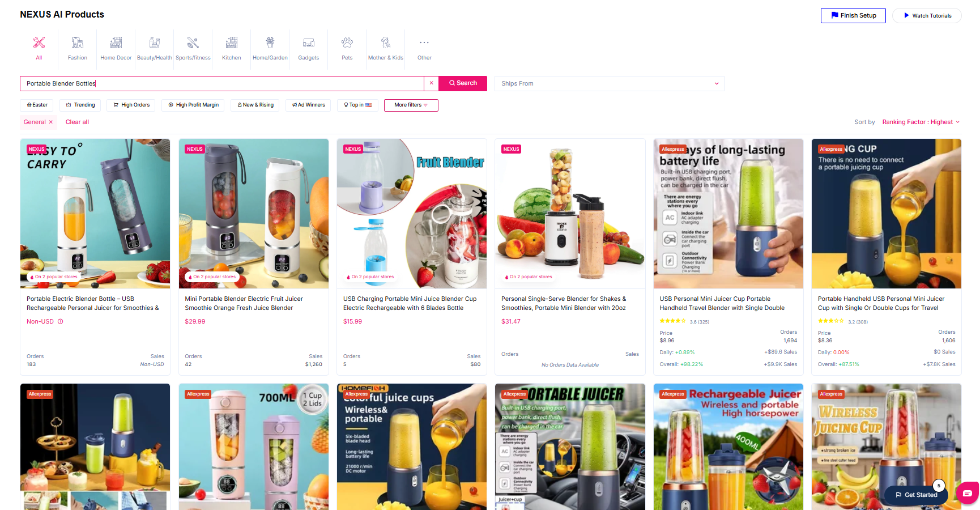Select the All categories tab
This screenshot has height=510, width=980.
coord(39,49)
